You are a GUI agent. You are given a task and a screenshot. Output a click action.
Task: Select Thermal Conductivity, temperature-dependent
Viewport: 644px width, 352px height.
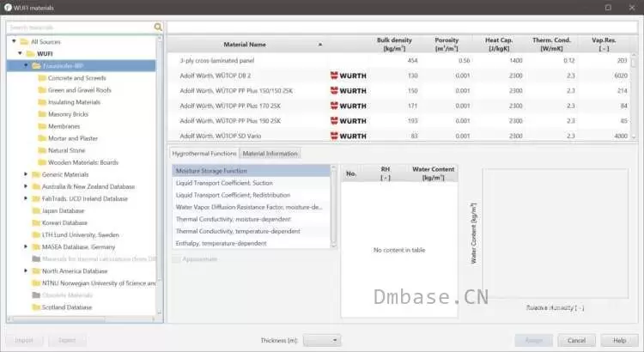(x=251, y=231)
